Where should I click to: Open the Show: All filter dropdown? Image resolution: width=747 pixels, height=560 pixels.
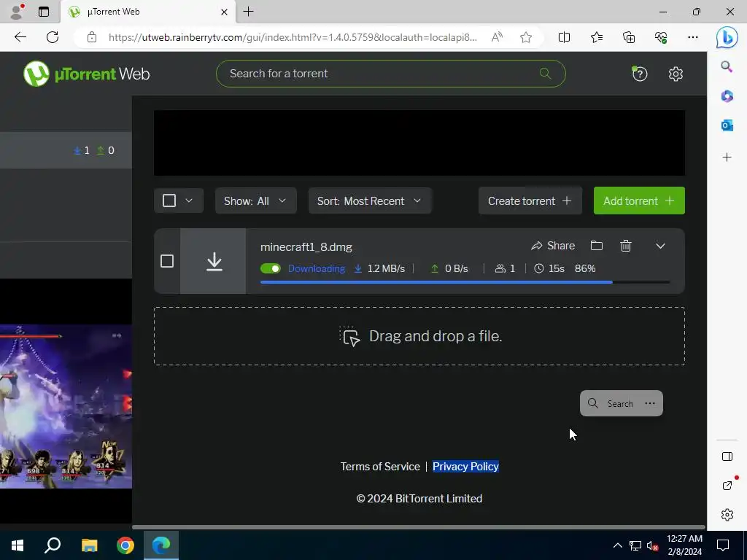(256, 201)
